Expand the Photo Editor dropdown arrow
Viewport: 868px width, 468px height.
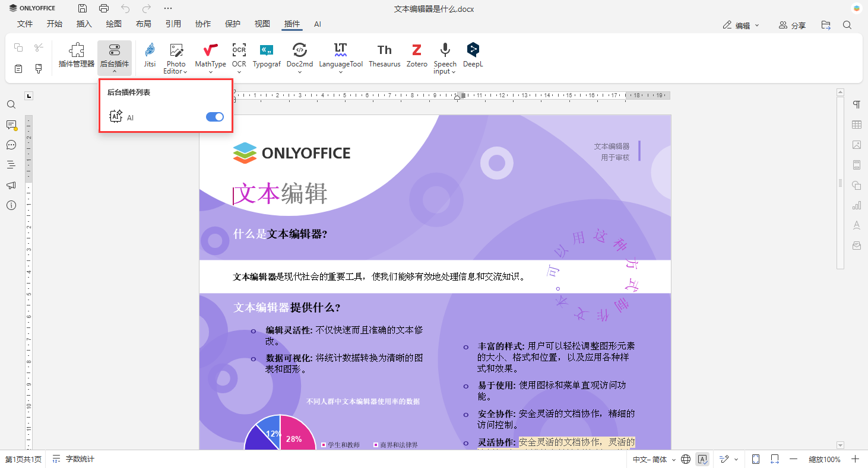pos(185,72)
